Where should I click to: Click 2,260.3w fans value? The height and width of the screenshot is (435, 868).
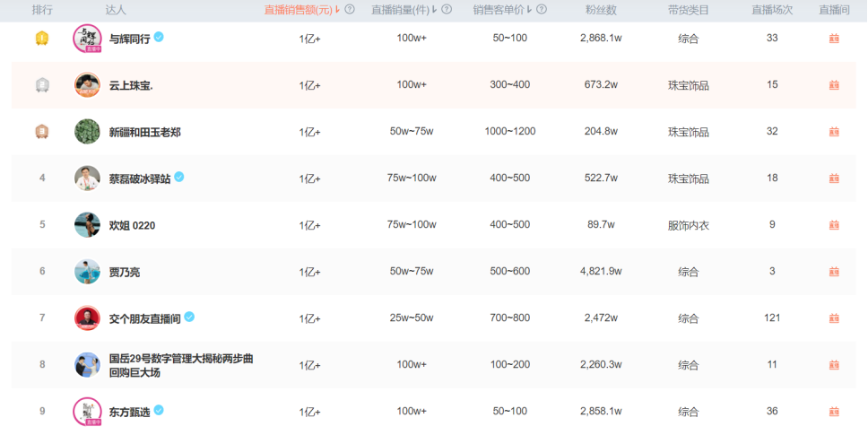(x=601, y=364)
